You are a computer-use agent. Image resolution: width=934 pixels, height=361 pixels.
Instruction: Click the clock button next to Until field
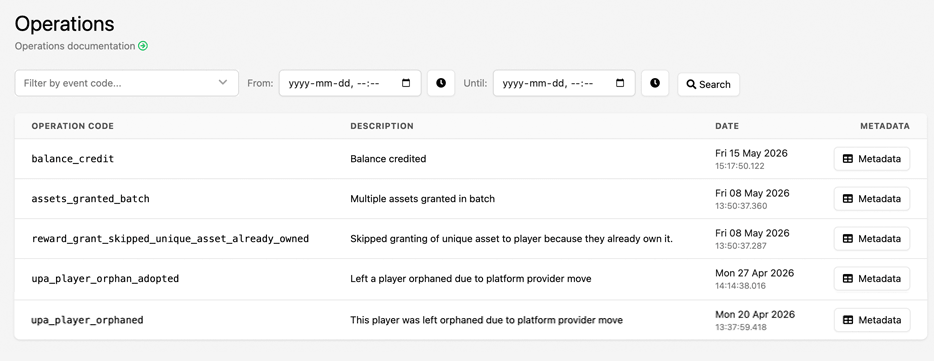coord(655,83)
